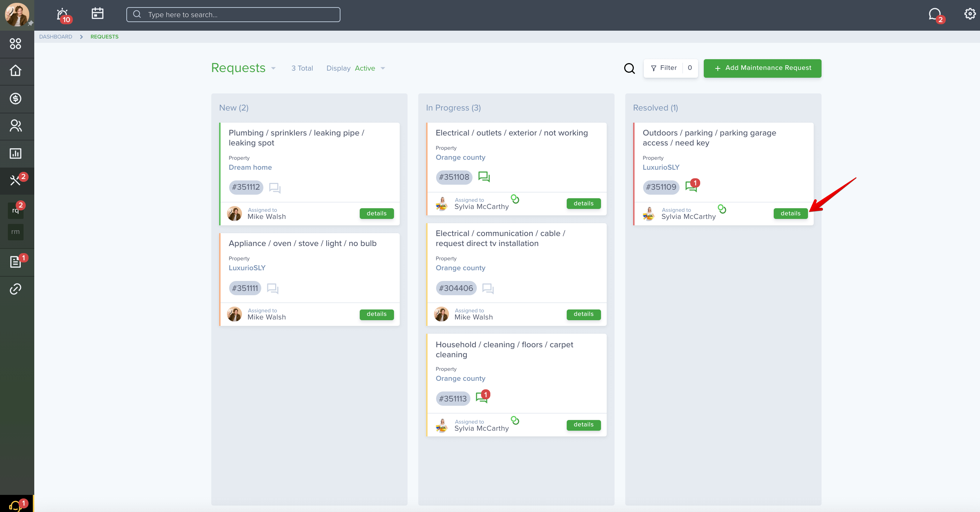The image size is (980, 512).
Task: Open the Filter button
Action: click(x=671, y=68)
